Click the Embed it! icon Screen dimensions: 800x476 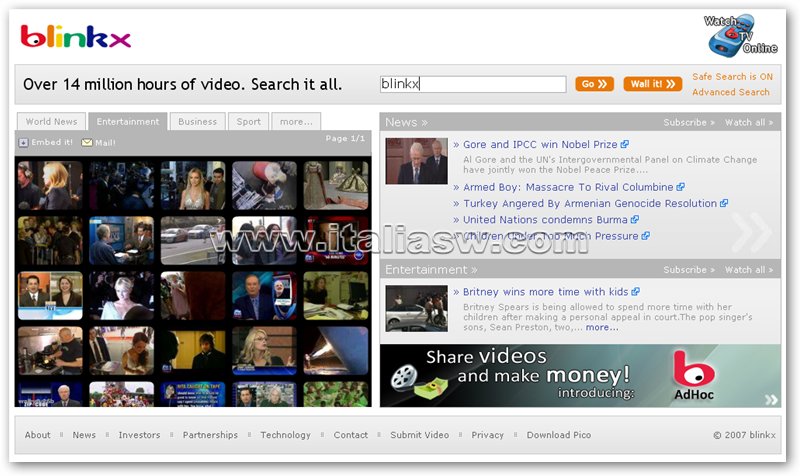point(24,143)
